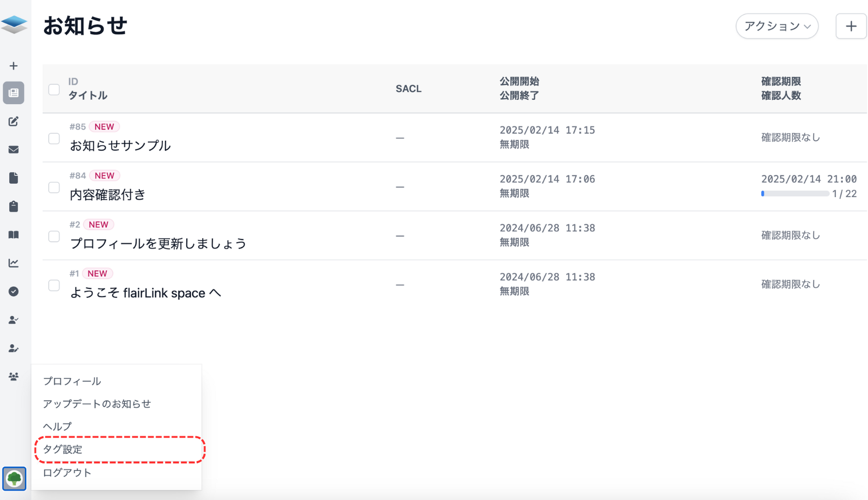Open the envelope mail icon in sidebar

[14, 150]
